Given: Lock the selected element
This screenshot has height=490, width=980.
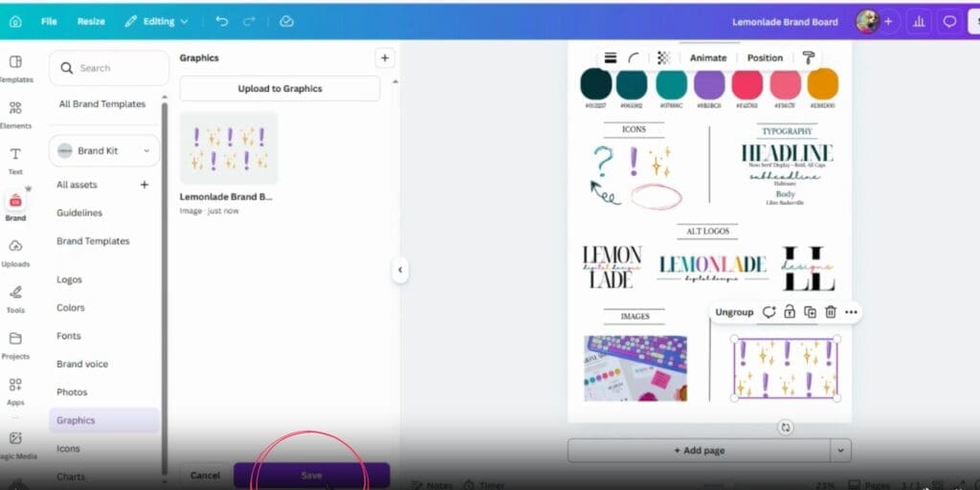Looking at the screenshot, I should (x=790, y=312).
